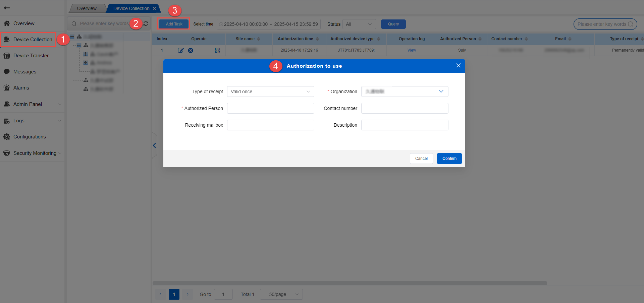Open Device Transfer in the sidebar
The height and width of the screenshot is (303, 644).
click(x=31, y=56)
